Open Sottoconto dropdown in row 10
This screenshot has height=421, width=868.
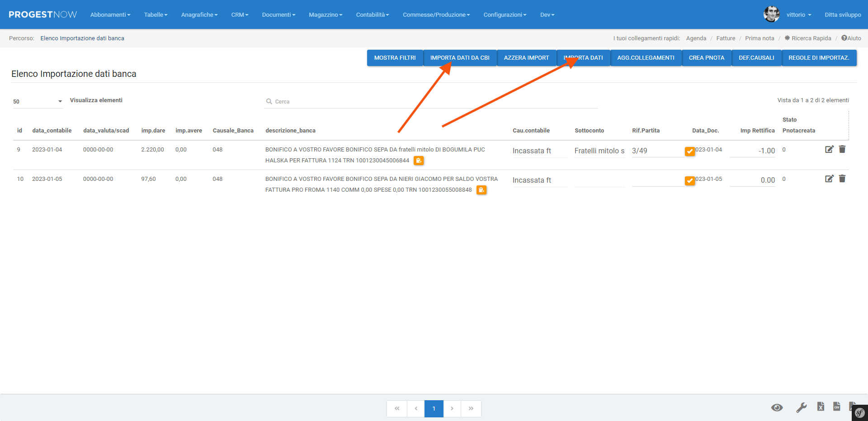(x=599, y=180)
